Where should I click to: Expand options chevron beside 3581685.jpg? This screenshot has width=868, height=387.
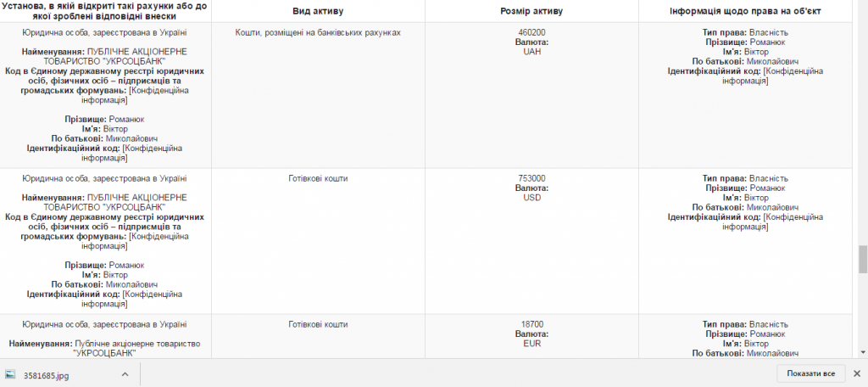click(x=125, y=374)
